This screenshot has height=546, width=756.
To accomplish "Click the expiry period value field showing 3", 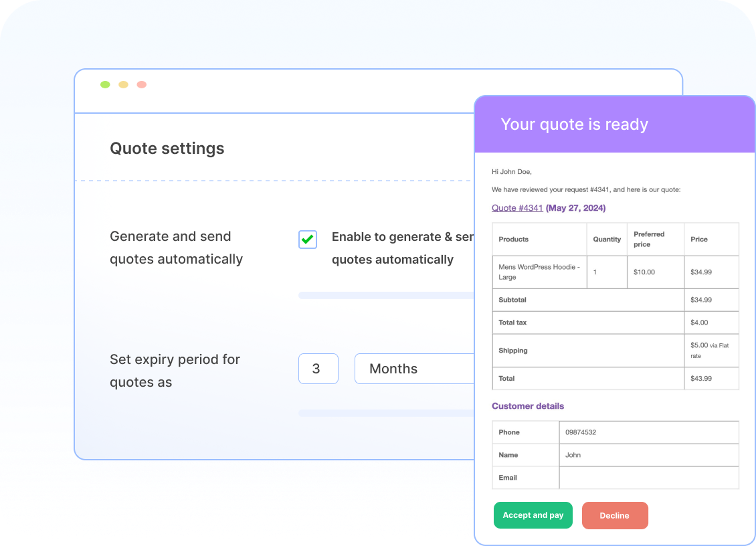I will [x=318, y=369].
